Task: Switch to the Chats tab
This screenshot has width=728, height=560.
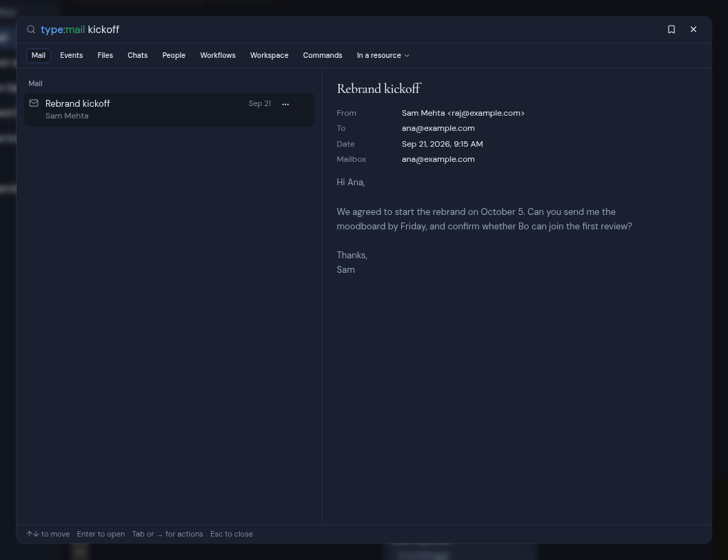Action: [137, 55]
